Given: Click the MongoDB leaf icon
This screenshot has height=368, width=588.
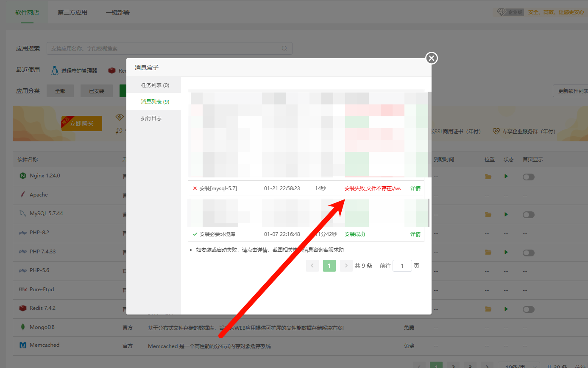Looking at the screenshot, I should (23, 327).
